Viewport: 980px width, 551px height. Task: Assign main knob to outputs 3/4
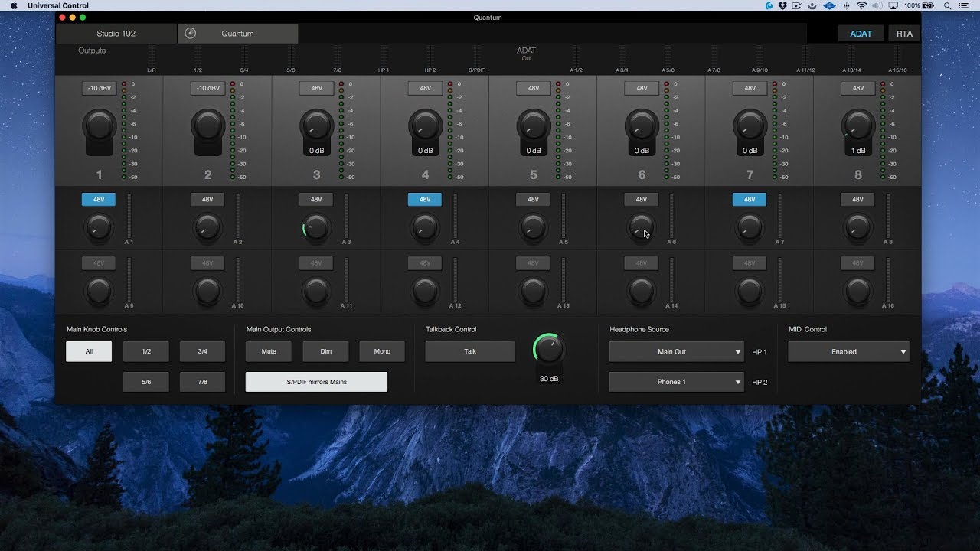tap(202, 351)
